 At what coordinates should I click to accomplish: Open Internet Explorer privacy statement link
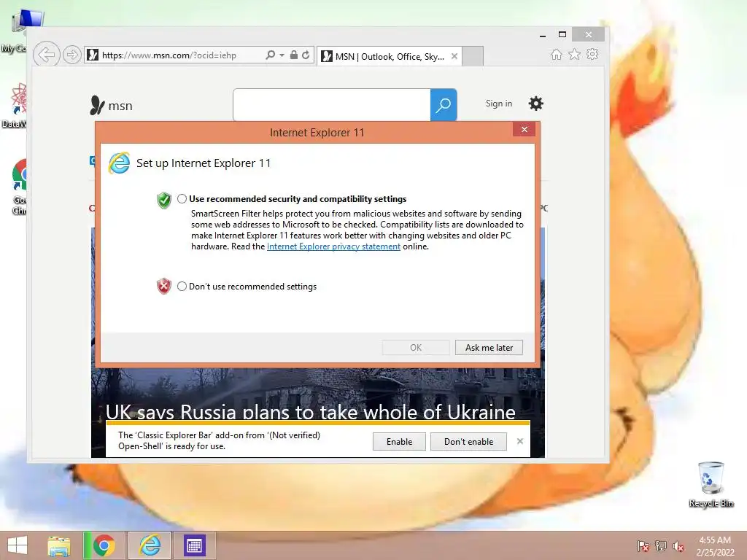tap(333, 246)
